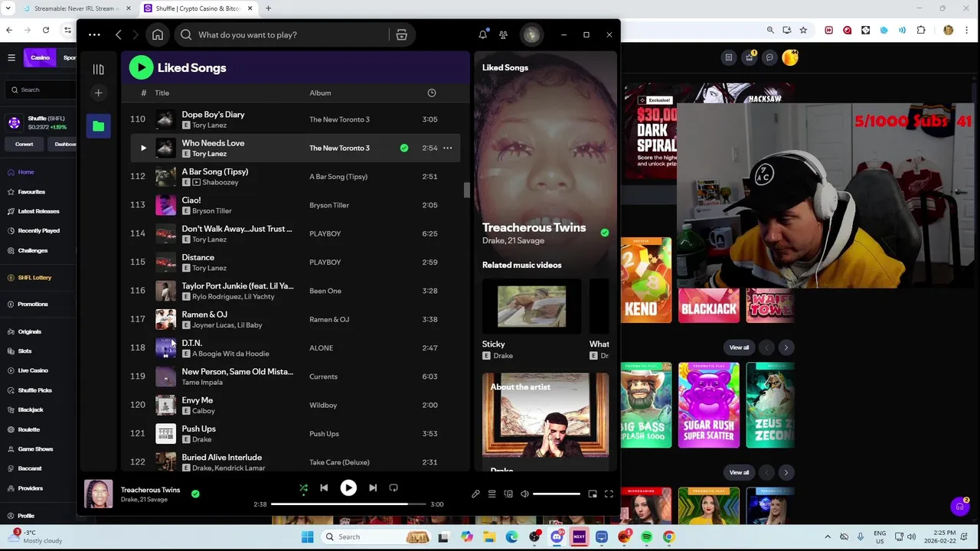Open Browse icon in Spotify search bar

tap(401, 34)
